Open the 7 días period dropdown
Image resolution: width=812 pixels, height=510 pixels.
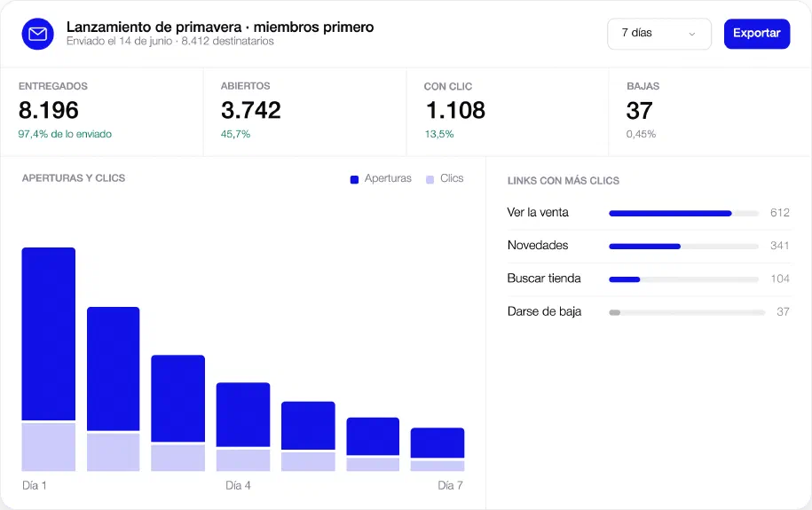[x=659, y=34]
